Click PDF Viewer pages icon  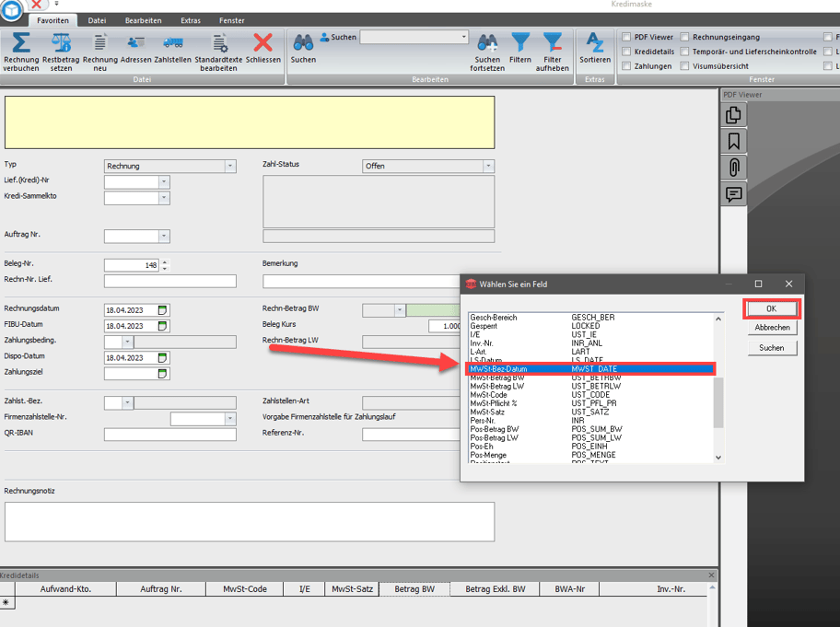(734, 115)
